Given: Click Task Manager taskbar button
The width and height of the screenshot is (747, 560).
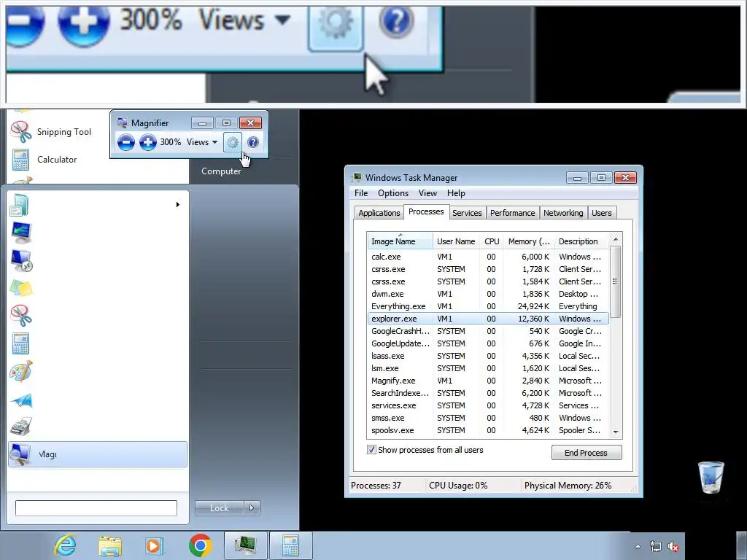Looking at the screenshot, I should click(245, 545).
